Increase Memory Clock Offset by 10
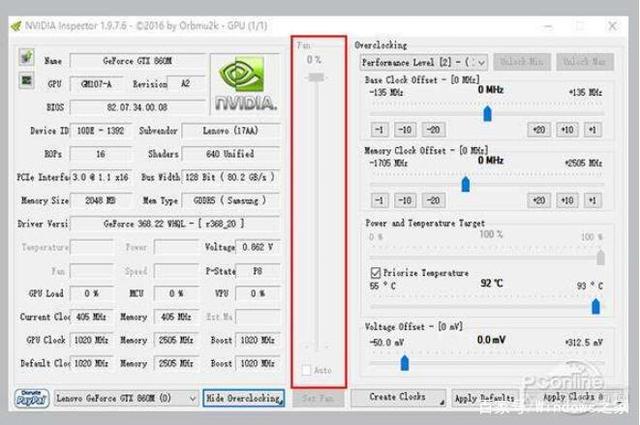Viewport: 640px width, 425px height. [x=567, y=200]
